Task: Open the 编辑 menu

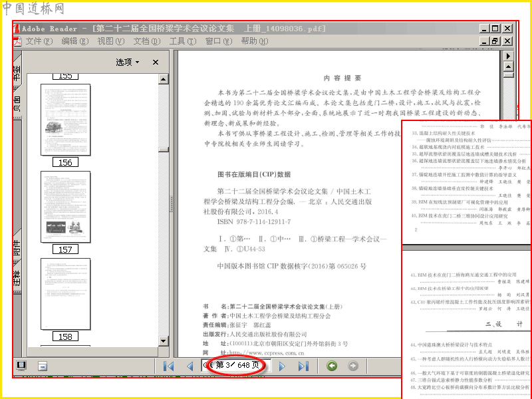Action: (75, 41)
